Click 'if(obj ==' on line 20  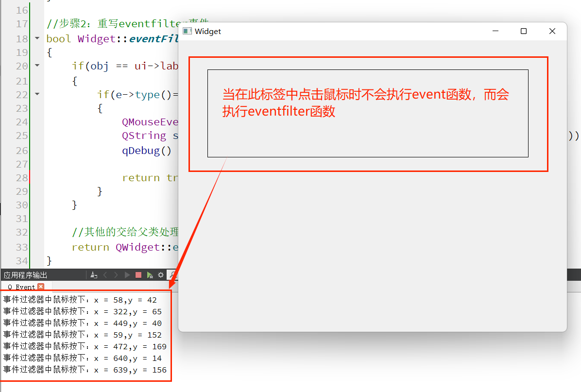pos(100,66)
